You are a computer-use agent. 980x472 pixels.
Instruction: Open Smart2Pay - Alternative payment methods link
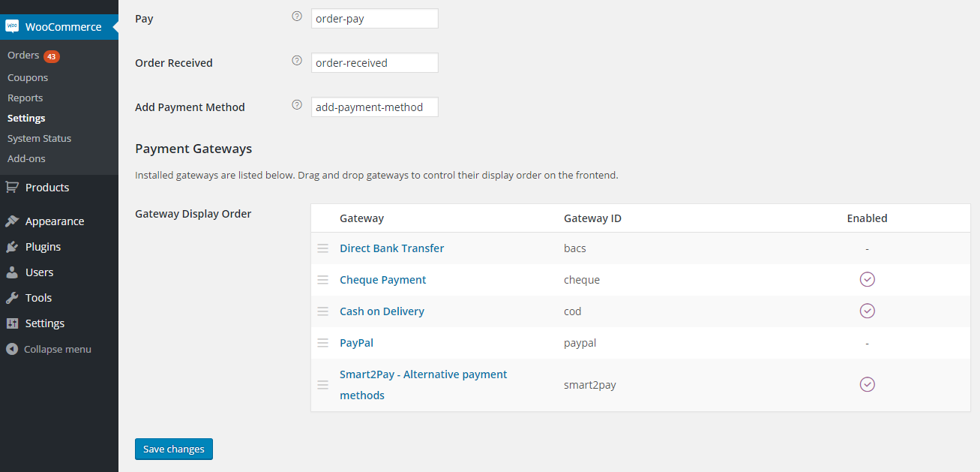point(424,385)
